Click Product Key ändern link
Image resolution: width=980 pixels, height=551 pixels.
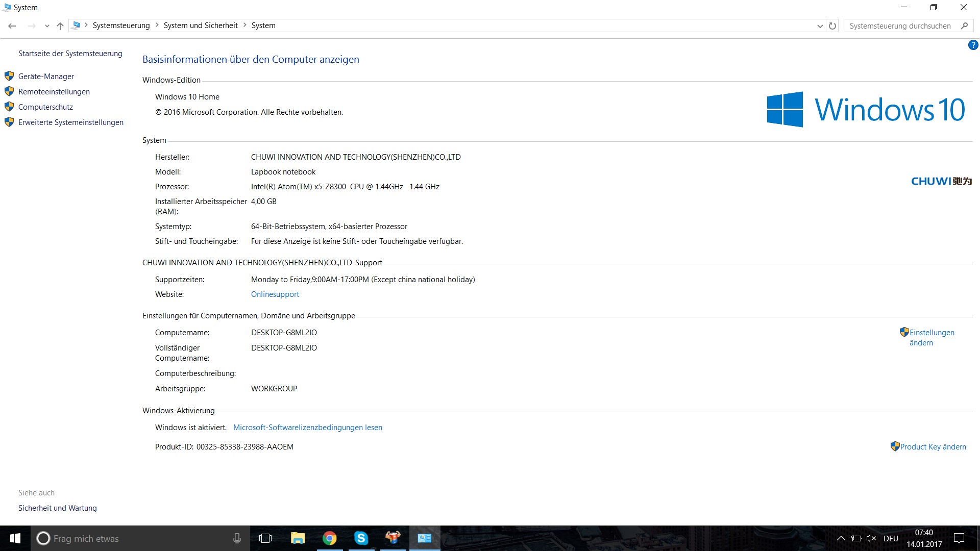(x=933, y=447)
